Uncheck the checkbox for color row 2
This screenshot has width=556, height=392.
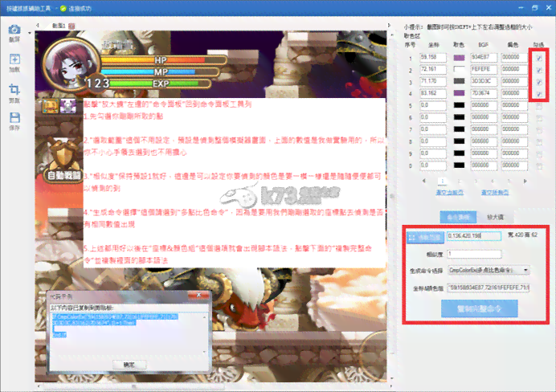[x=539, y=70]
